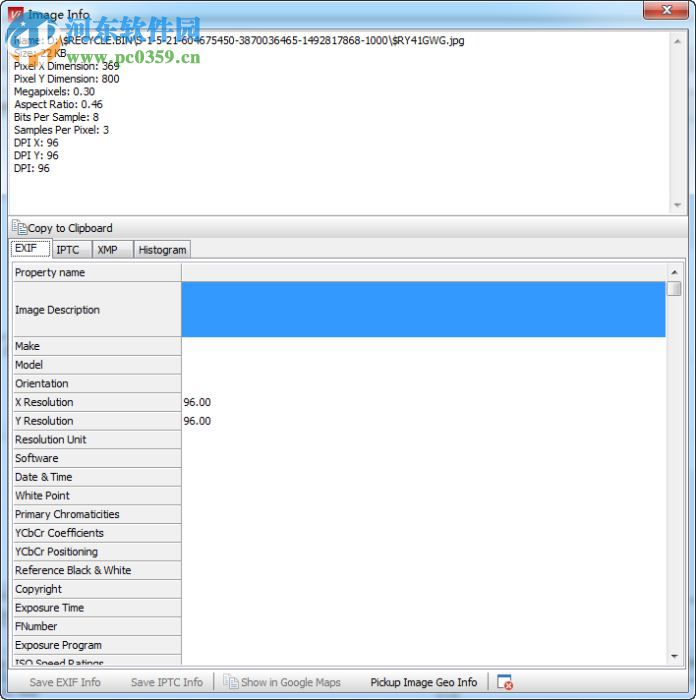Click the Aspect Ratio: 0.46 line
Screen dimensions: 696x700
tap(58, 104)
